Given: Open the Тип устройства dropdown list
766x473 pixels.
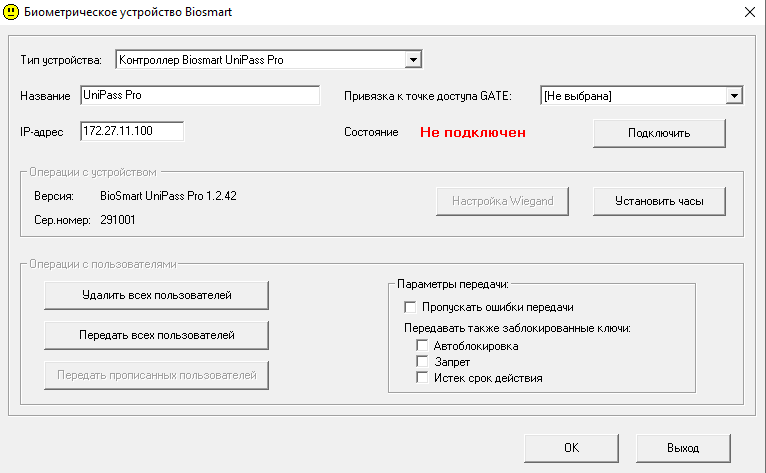Looking at the screenshot, I should coord(412,60).
